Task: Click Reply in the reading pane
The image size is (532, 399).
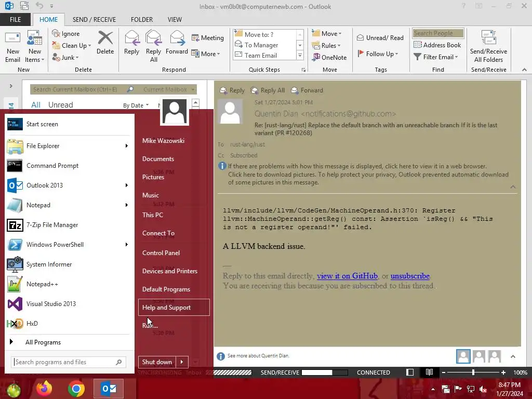Action: click(x=232, y=90)
